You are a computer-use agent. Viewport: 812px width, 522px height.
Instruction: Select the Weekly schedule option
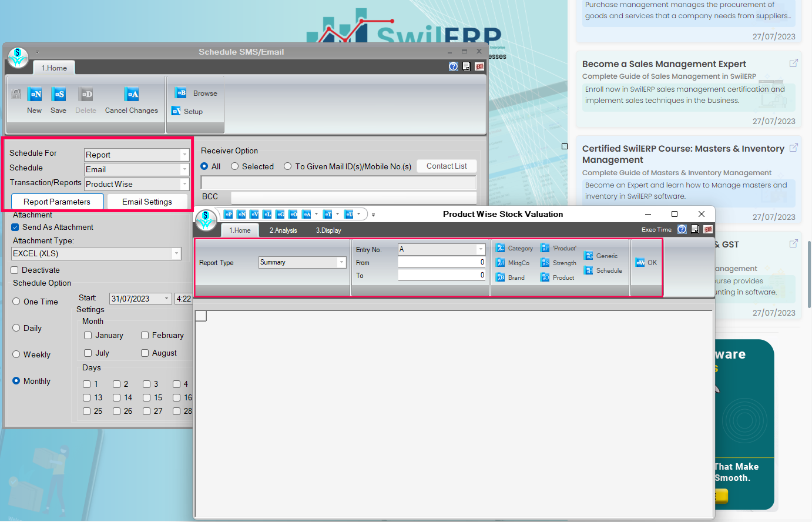click(16, 354)
